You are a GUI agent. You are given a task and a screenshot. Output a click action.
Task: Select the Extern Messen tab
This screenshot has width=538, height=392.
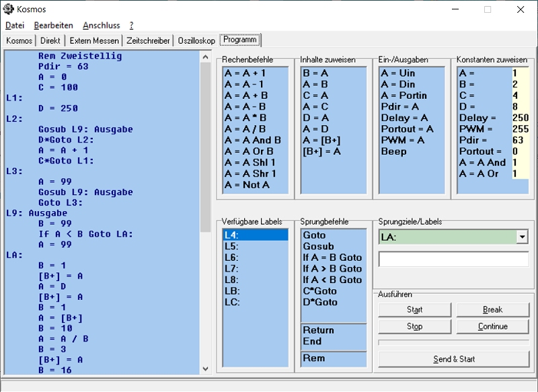pos(94,40)
